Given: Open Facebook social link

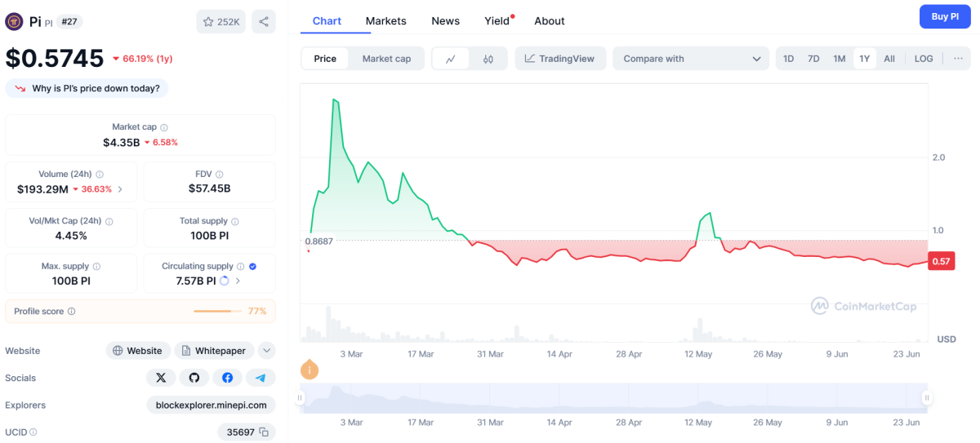Looking at the screenshot, I should pyautogui.click(x=227, y=378).
